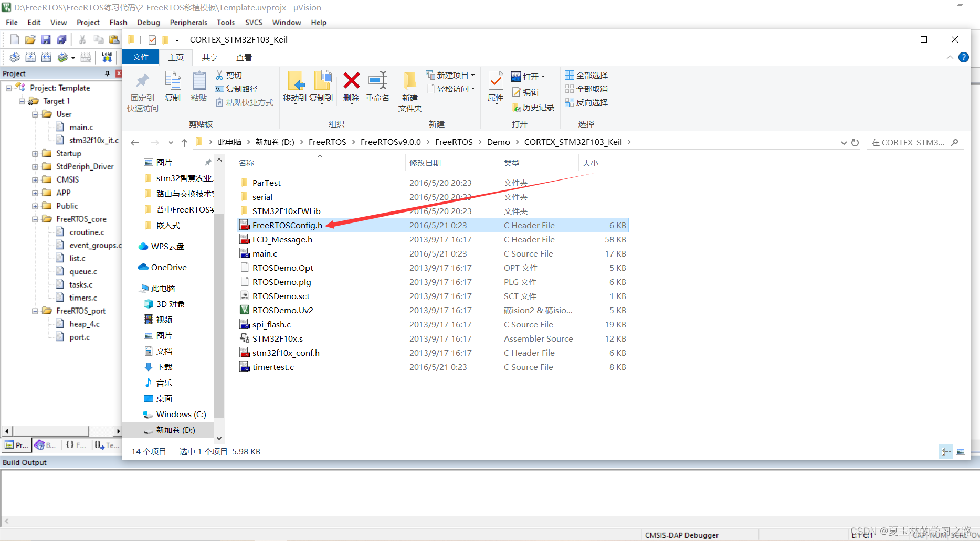Switch to the Large icons view in Explorer

click(961, 451)
